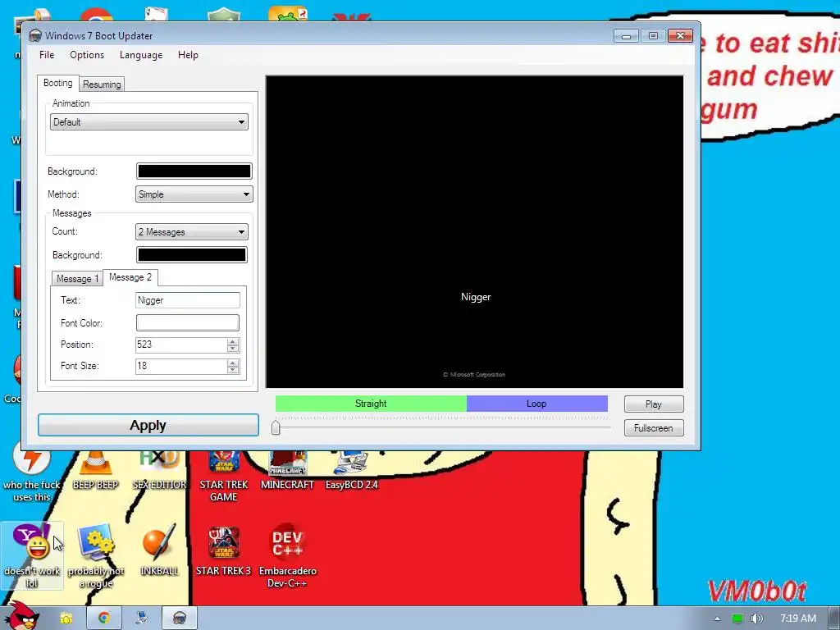Pick the Messages Background color swatch
The height and width of the screenshot is (630, 840).
click(x=192, y=254)
